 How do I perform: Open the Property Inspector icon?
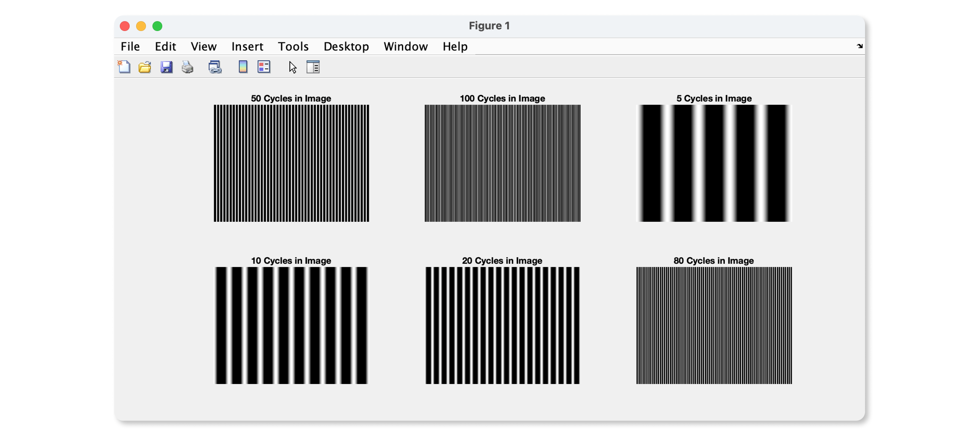(x=313, y=67)
